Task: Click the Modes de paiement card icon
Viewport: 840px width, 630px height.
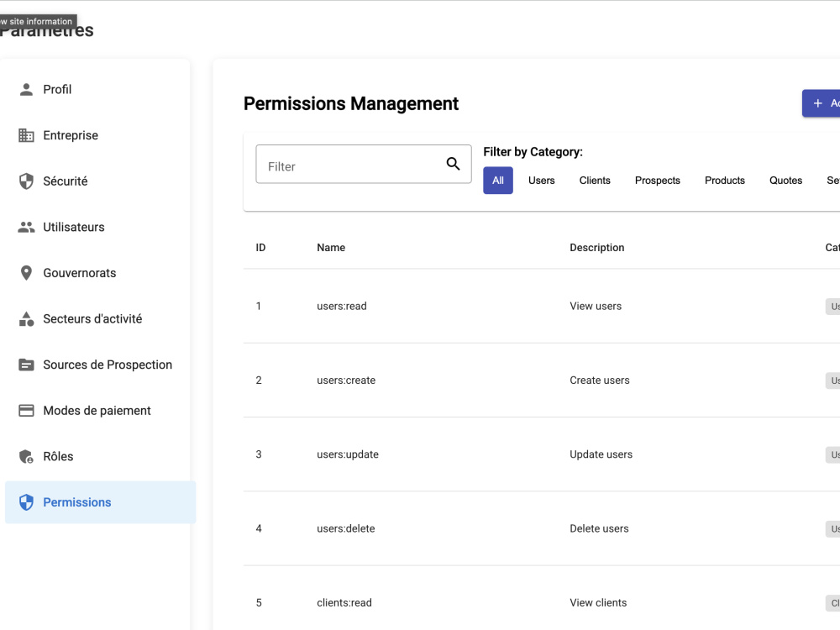Action: click(x=26, y=411)
